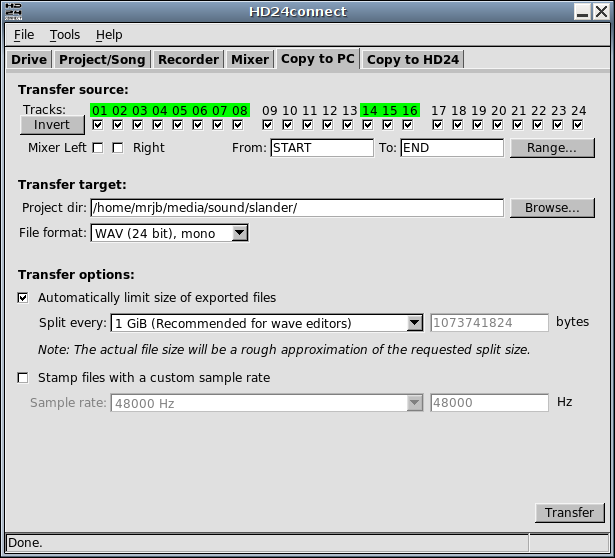Click the Transfer button
615x558 pixels.
tap(569, 512)
